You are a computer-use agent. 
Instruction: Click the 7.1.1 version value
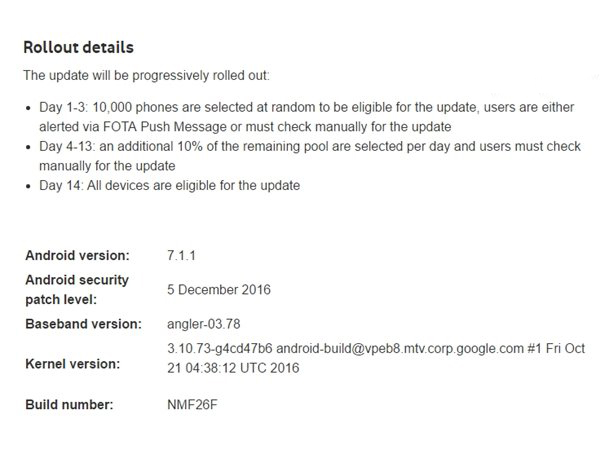point(182,255)
